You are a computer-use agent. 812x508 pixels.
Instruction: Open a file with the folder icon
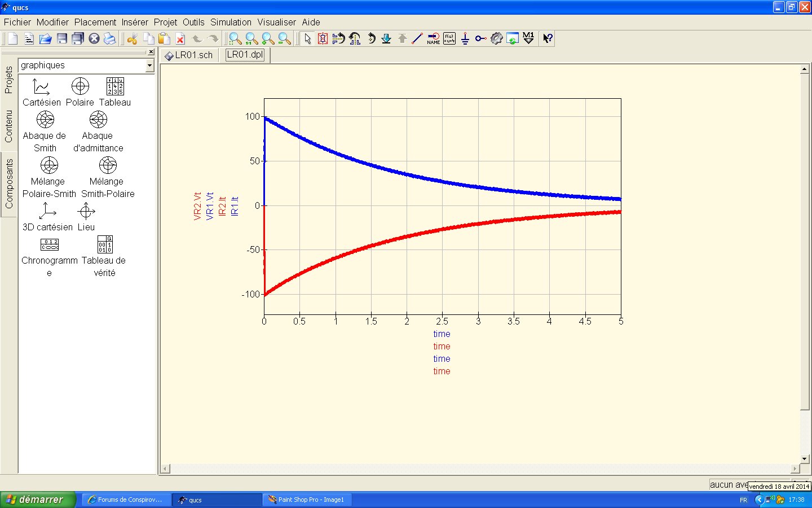(45, 38)
